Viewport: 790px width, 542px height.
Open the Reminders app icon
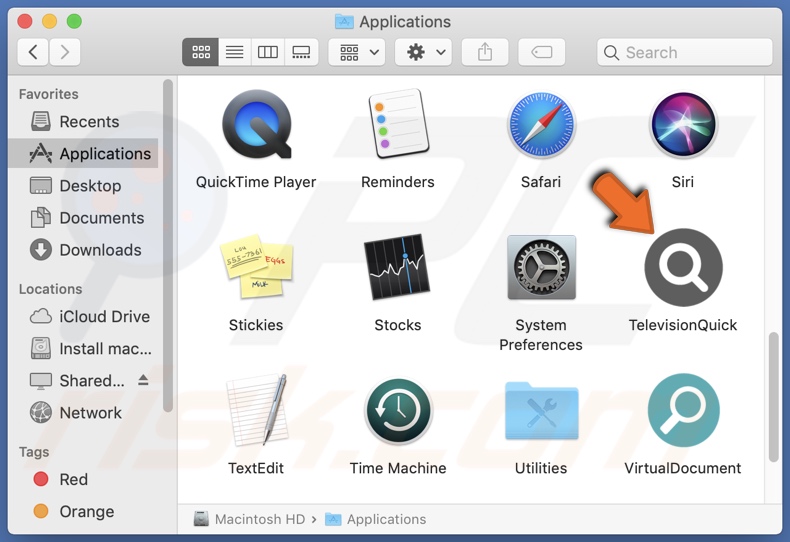coord(398,124)
